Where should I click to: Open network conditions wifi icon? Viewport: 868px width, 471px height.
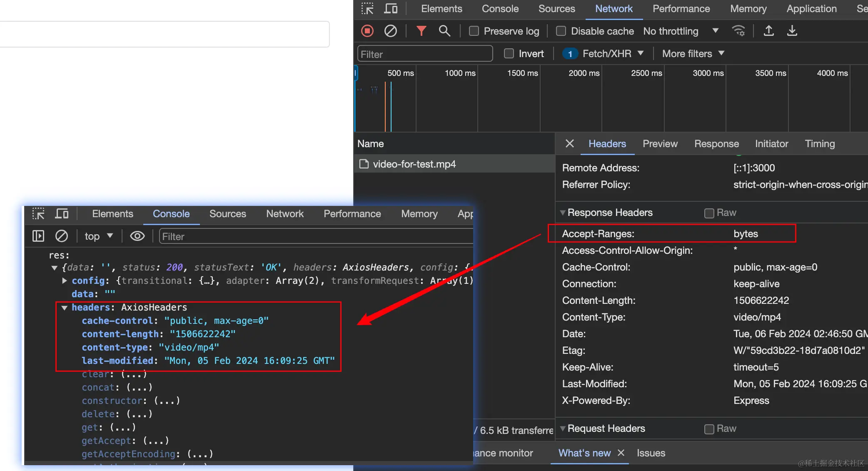pyautogui.click(x=738, y=31)
